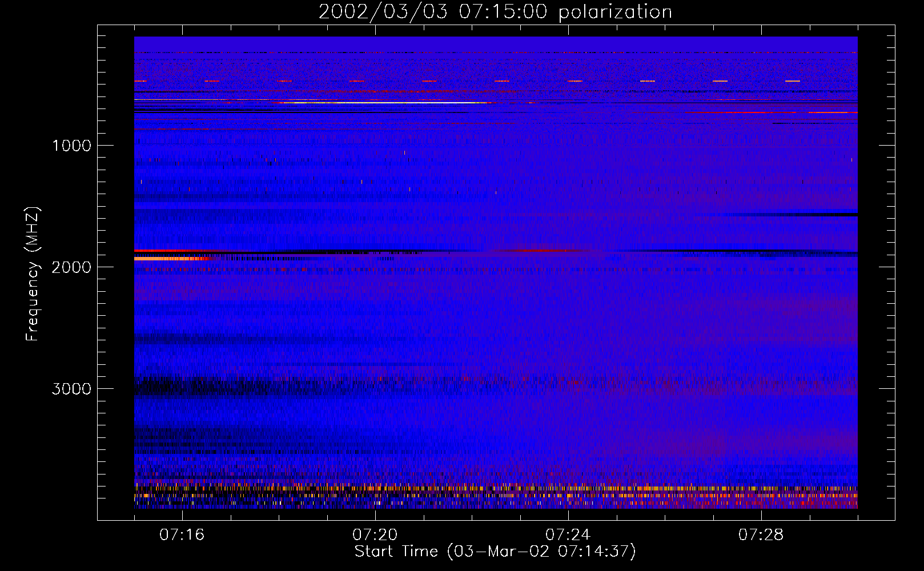Click the 07:16 time axis label
The image size is (924, 571).
point(182,535)
